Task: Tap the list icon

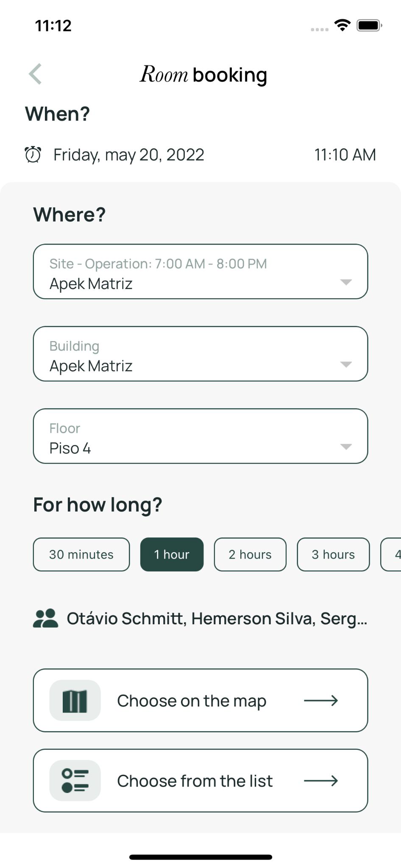Action: pyautogui.click(x=75, y=780)
